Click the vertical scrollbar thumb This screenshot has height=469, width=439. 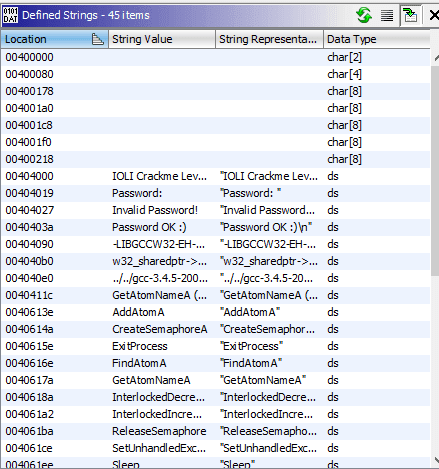435,170
